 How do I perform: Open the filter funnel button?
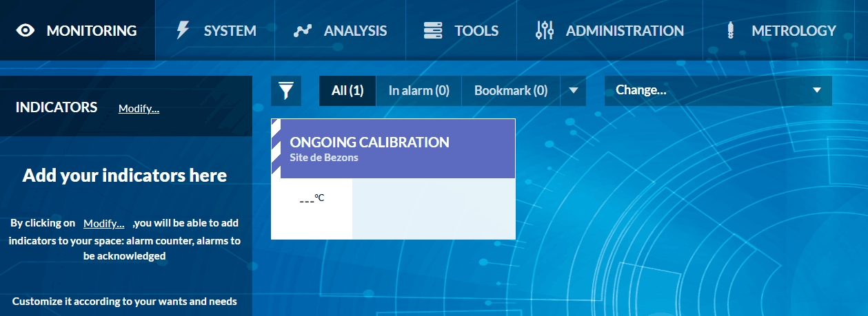click(286, 91)
